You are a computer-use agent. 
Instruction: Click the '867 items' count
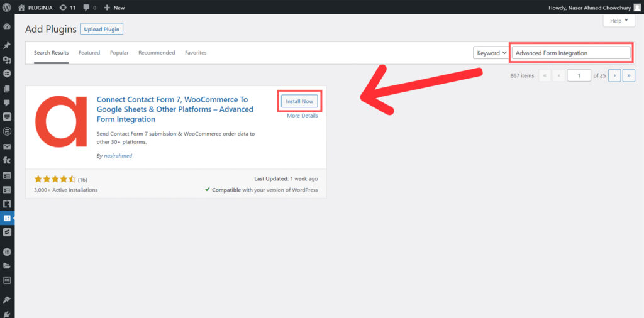click(522, 76)
